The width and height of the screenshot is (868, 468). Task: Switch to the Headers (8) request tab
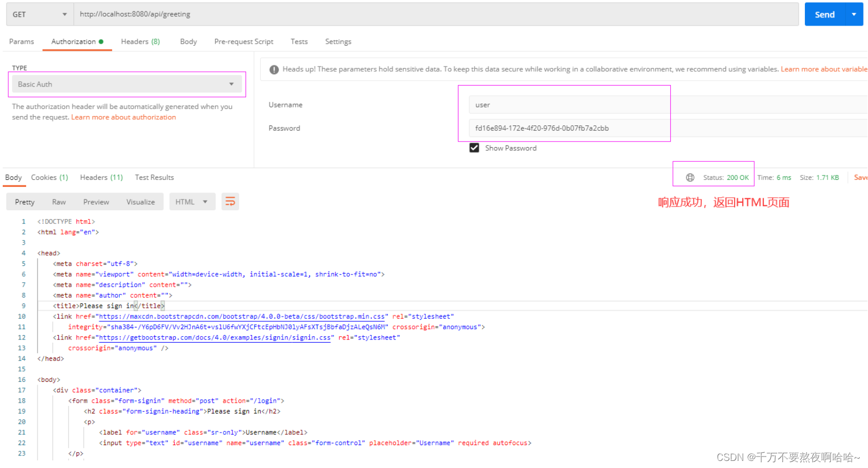pyautogui.click(x=140, y=41)
